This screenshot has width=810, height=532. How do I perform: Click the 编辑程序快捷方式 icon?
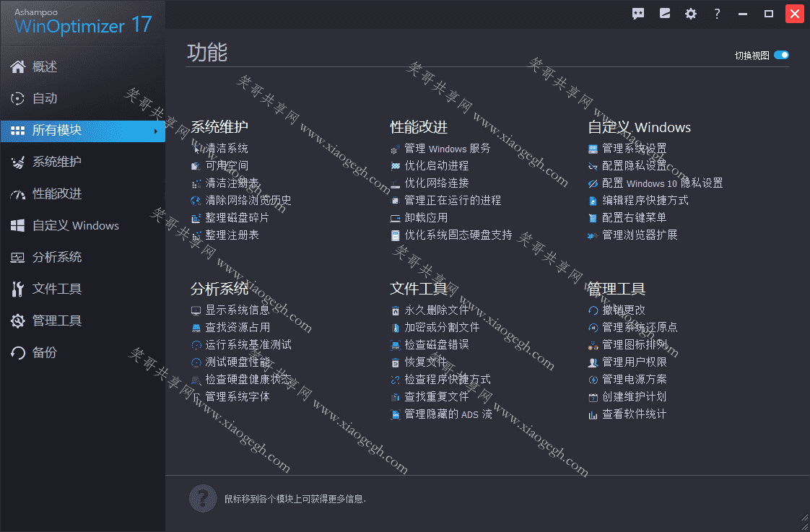pyautogui.click(x=593, y=201)
